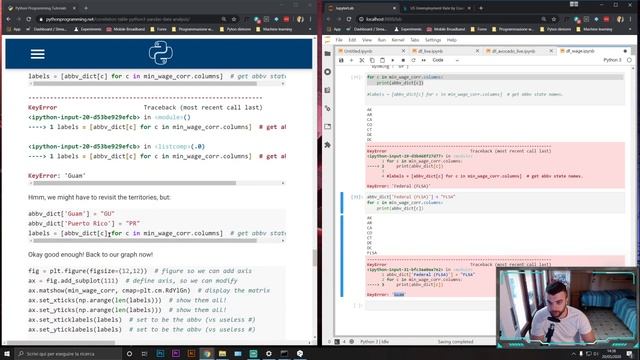Interrupt kernel with stop icon
640x360 pixels.
pos(403,60)
